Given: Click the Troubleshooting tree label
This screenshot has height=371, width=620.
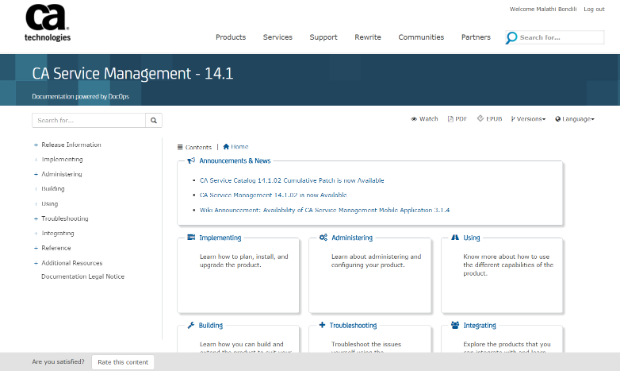Looking at the screenshot, I should 65,219.
